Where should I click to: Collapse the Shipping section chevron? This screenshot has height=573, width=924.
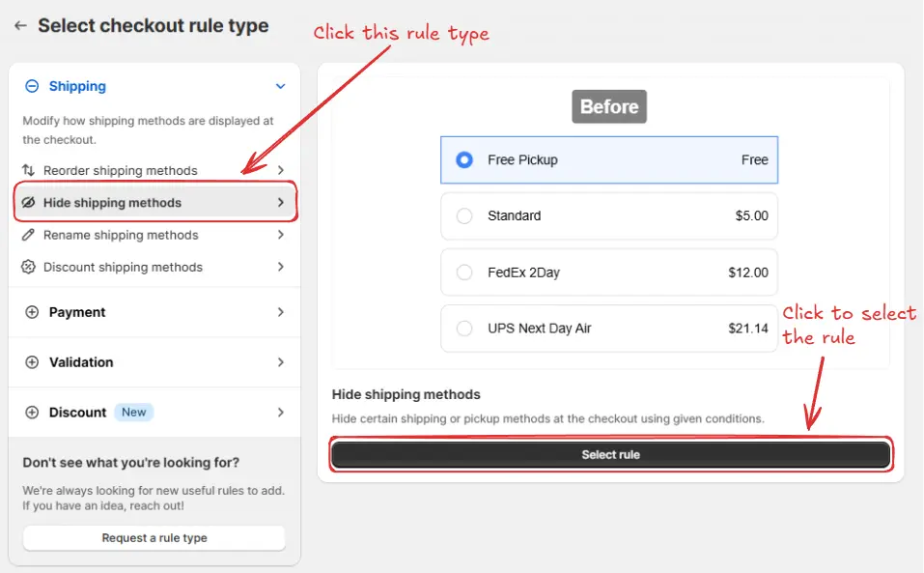tap(280, 86)
